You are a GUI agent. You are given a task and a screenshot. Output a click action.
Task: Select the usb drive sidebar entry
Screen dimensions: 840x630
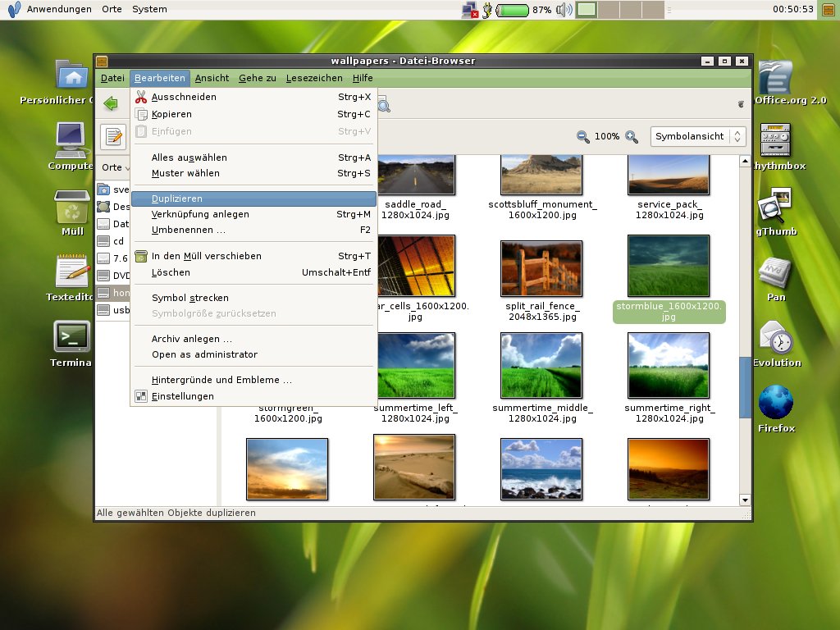click(113, 310)
